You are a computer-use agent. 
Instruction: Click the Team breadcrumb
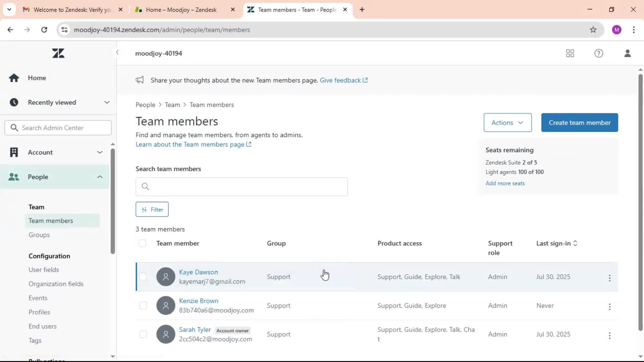(x=172, y=105)
